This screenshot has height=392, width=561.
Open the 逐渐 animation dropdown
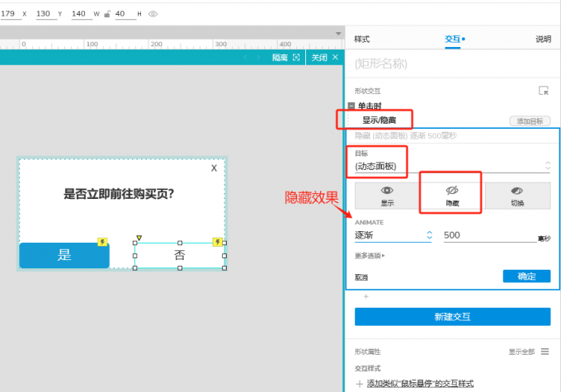[x=394, y=235]
